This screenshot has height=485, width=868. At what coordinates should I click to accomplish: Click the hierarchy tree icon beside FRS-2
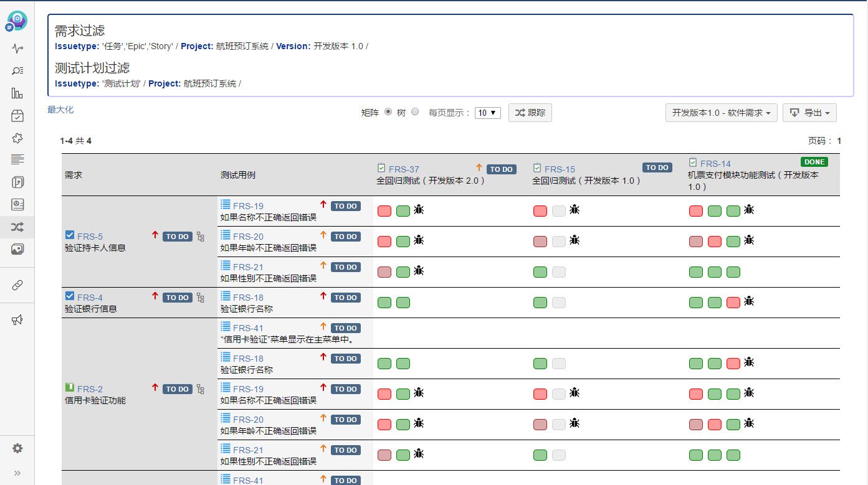(x=200, y=389)
